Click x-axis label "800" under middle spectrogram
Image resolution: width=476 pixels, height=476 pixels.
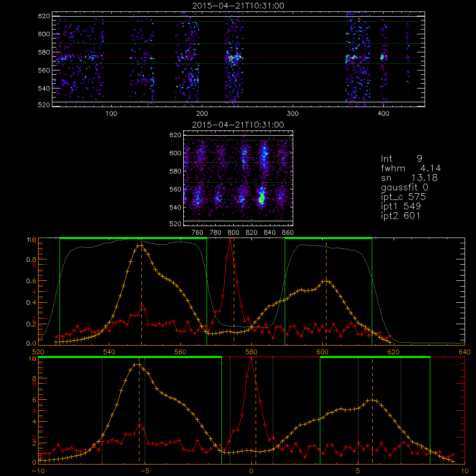[x=233, y=233]
